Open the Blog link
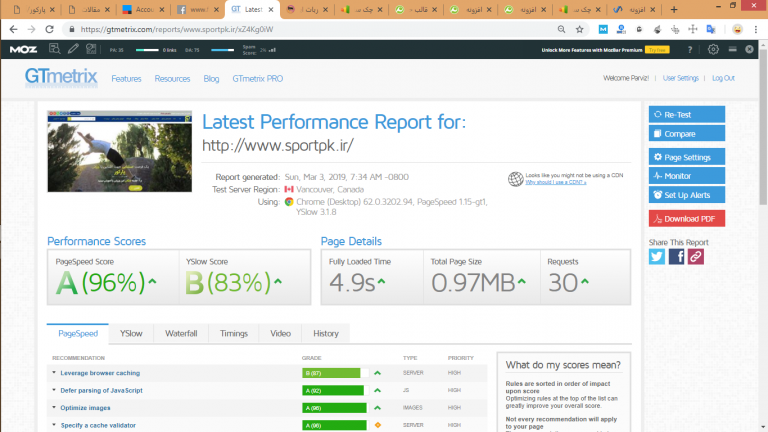 coord(211,79)
